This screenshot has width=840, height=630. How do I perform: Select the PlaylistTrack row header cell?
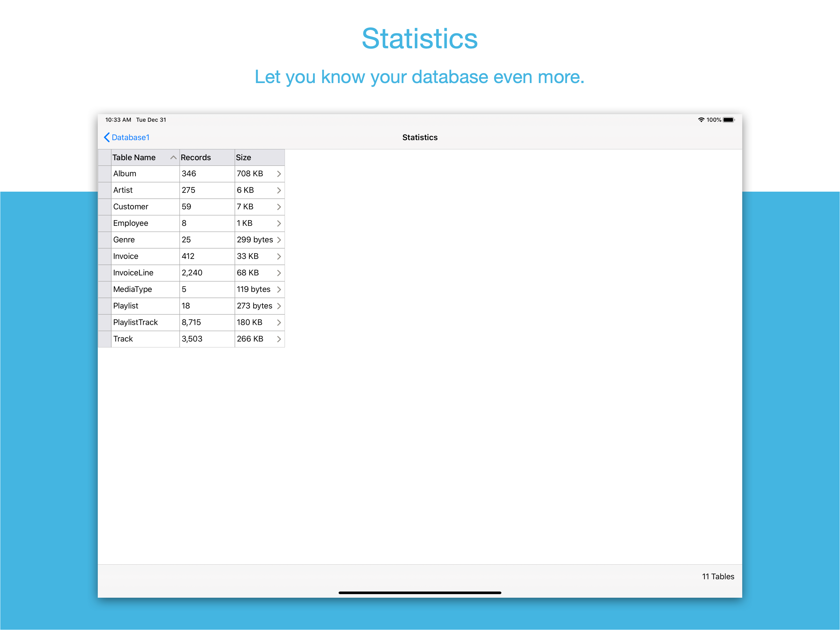coord(105,322)
